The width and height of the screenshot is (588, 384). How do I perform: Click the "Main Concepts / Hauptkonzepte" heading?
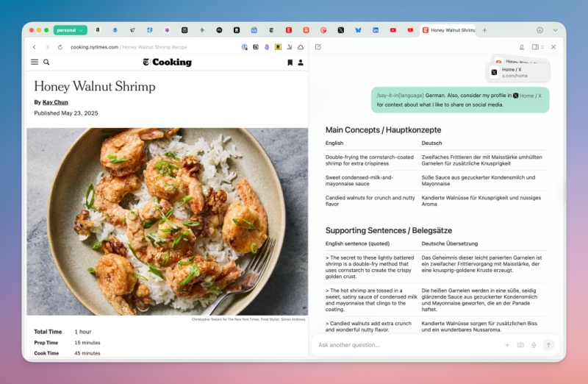pos(383,130)
